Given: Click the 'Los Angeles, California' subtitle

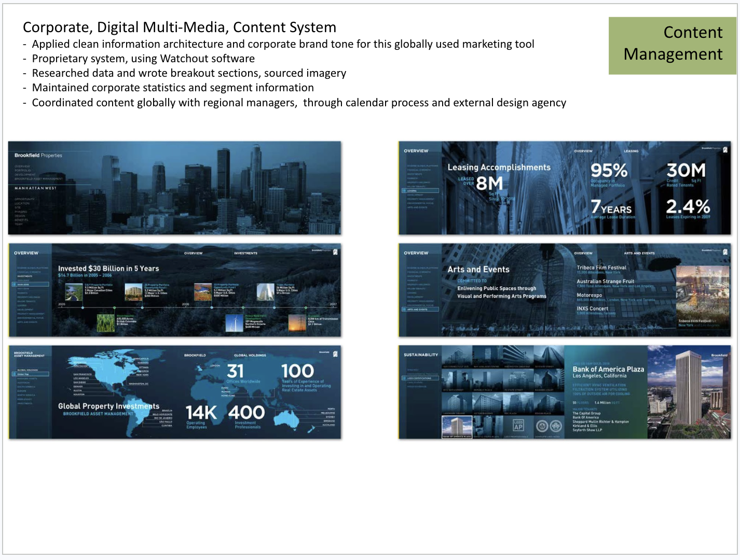Looking at the screenshot, I should [599, 376].
